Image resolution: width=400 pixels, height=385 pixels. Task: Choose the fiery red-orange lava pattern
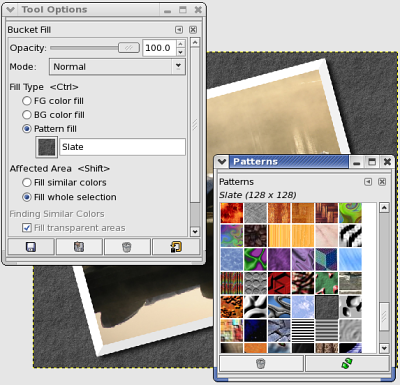tap(232, 213)
